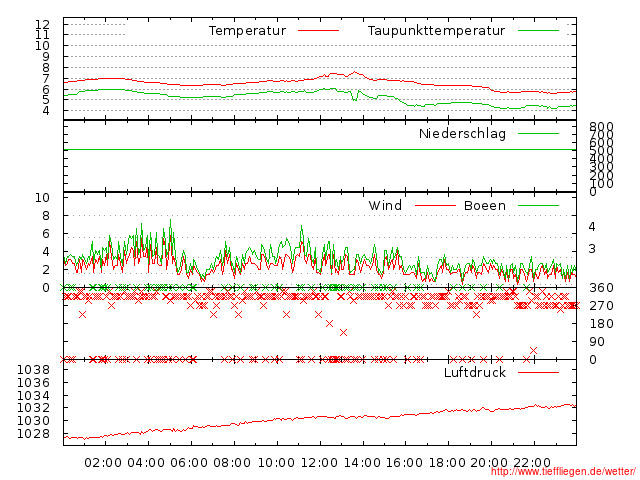Screen dimensions: 640x480
Task: Click the 360 wind direction axis label
Action: [x=600, y=288]
